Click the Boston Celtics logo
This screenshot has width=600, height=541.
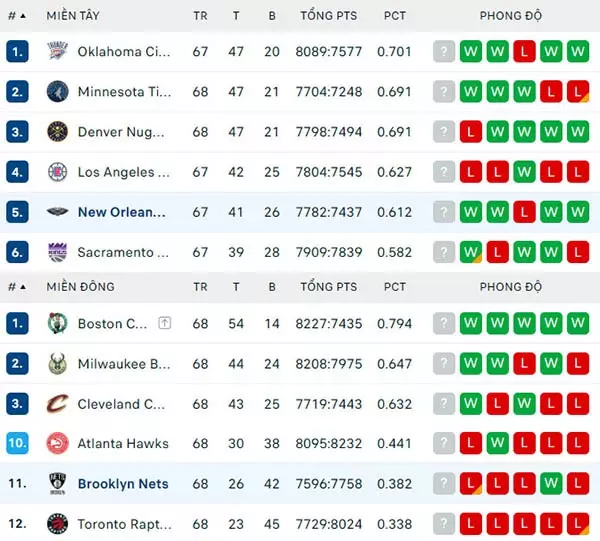(x=57, y=323)
